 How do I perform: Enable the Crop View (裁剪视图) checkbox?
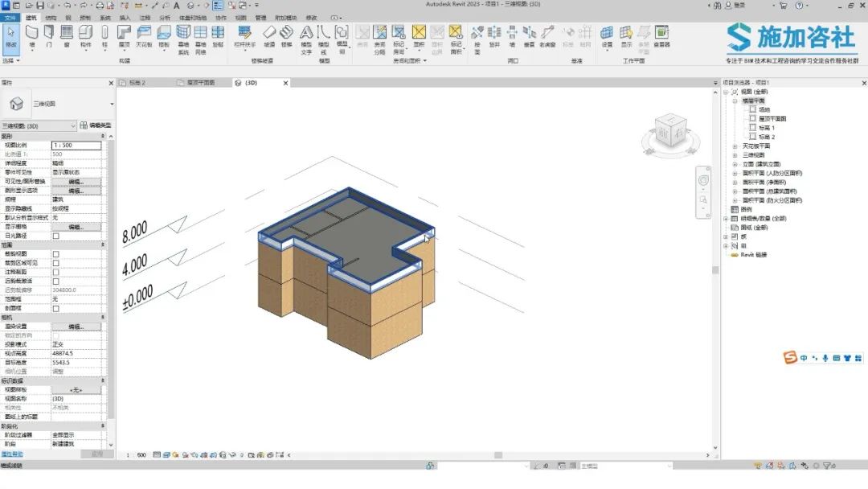point(56,254)
